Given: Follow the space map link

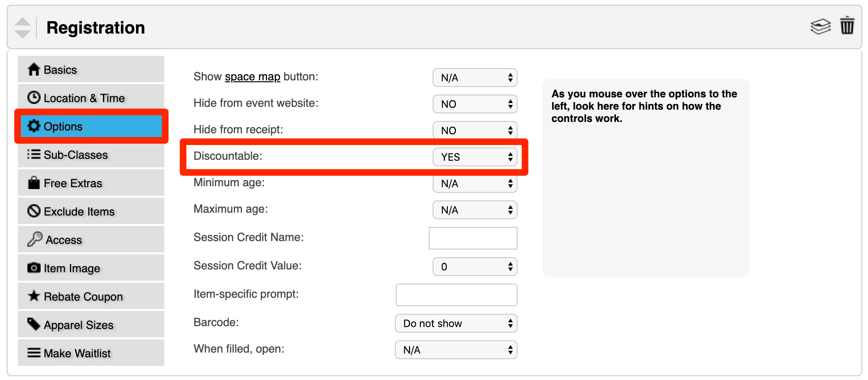Looking at the screenshot, I should (252, 77).
